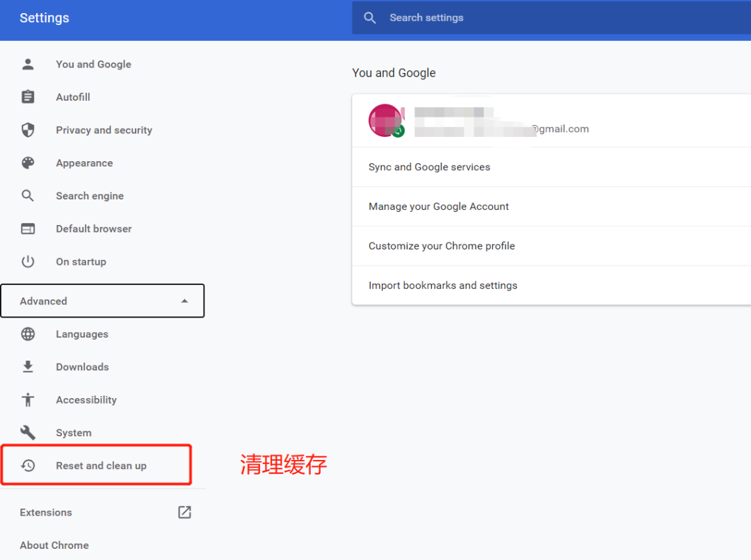Open Manage your Google Account
The image size is (751, 560).
point(439,206)
